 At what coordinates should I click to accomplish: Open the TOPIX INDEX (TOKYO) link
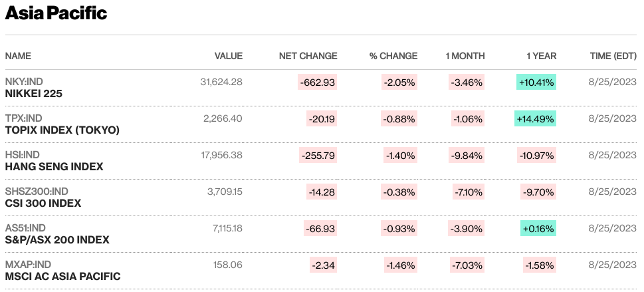[x=62, y=130]
